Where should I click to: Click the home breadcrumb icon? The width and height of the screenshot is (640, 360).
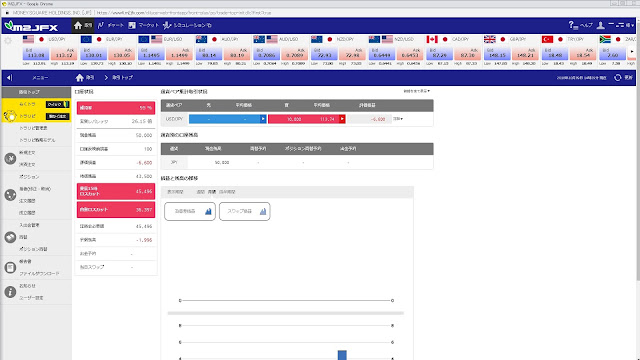coord(80,77)
